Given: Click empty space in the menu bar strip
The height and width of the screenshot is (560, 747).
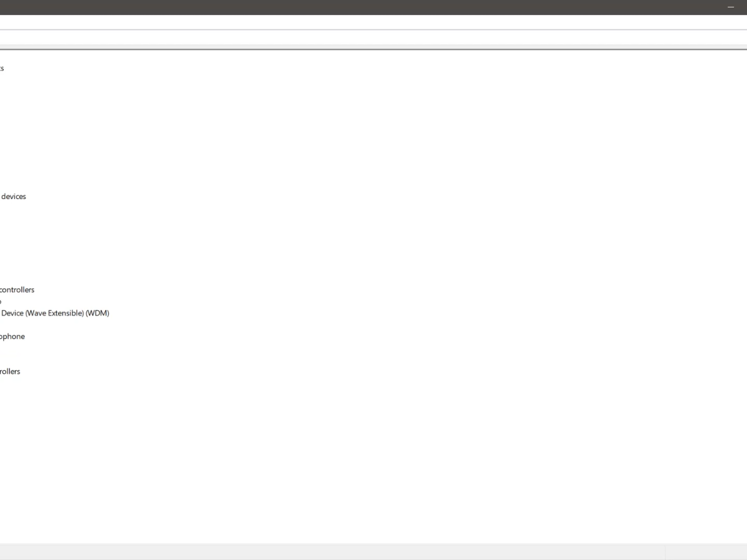Looking at the screenshot, I should coord(374,22).
